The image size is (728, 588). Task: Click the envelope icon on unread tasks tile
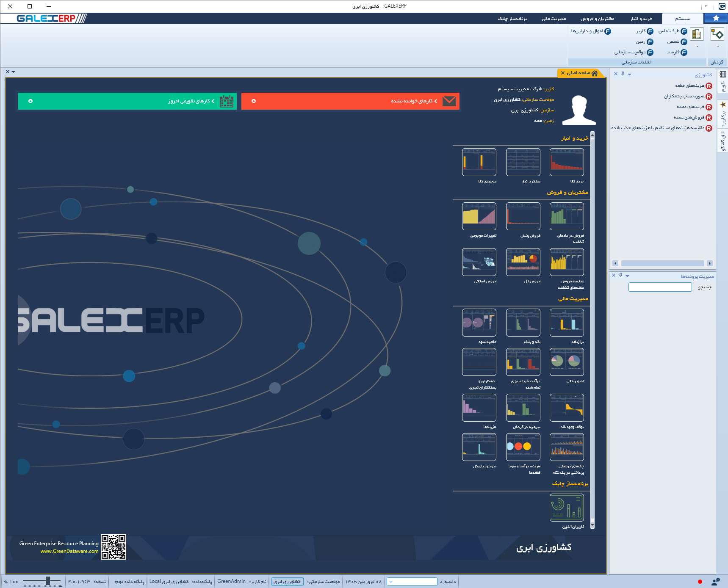[449, 101]
